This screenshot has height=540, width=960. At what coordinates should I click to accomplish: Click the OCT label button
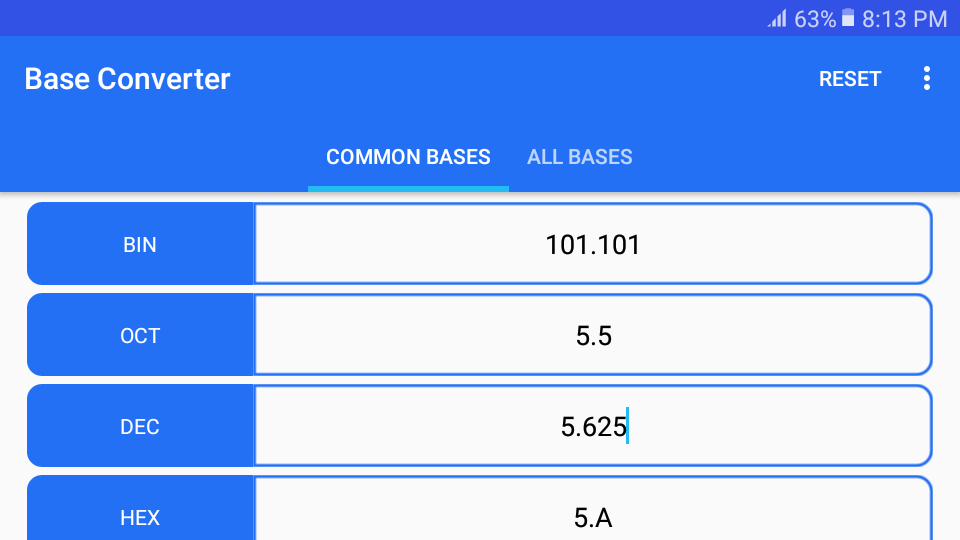[140, 335]
